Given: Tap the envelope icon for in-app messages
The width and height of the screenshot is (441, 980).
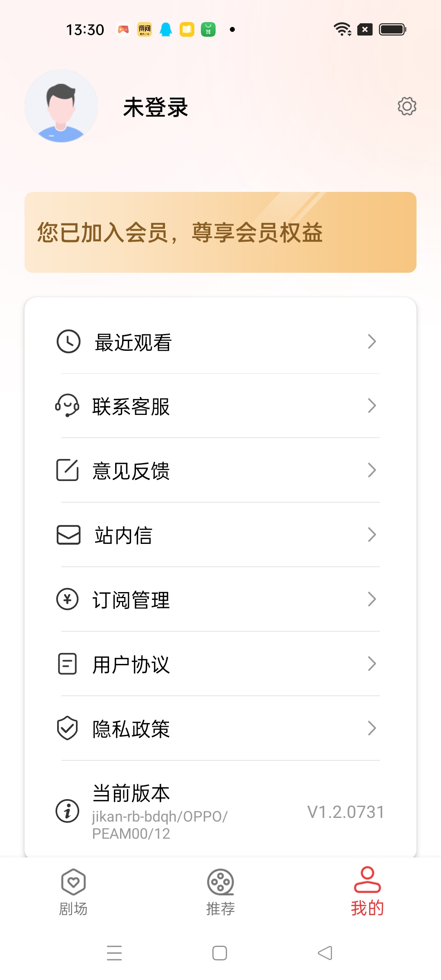Looking at the screenshot, I should (x=68, y=535).
